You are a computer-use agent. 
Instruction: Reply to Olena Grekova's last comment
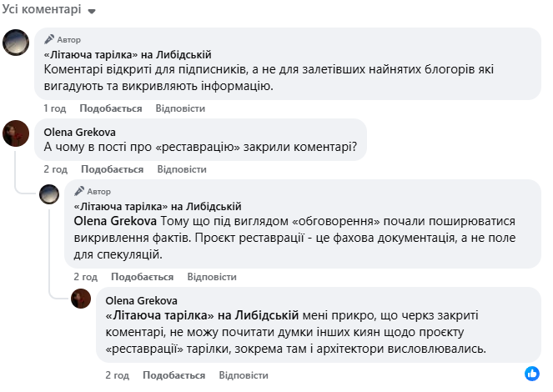click(243, 375)
